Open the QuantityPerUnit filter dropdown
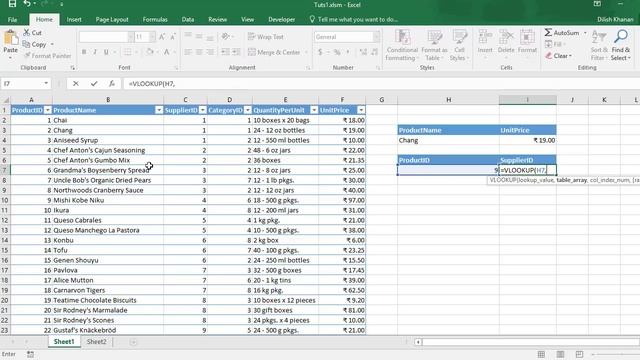This screenshot has width=640, height=360. click(314, 110)
